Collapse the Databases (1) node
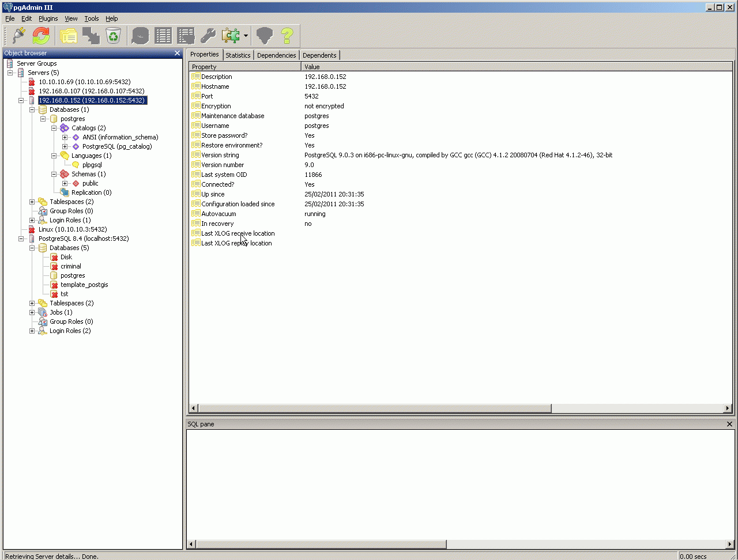Image resolution: width=738 pixels, height=560 pixels. (x=32, y=109)
